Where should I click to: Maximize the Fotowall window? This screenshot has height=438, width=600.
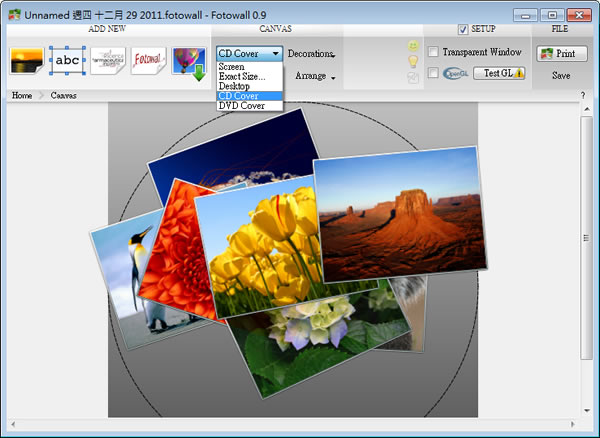(552, 15)
